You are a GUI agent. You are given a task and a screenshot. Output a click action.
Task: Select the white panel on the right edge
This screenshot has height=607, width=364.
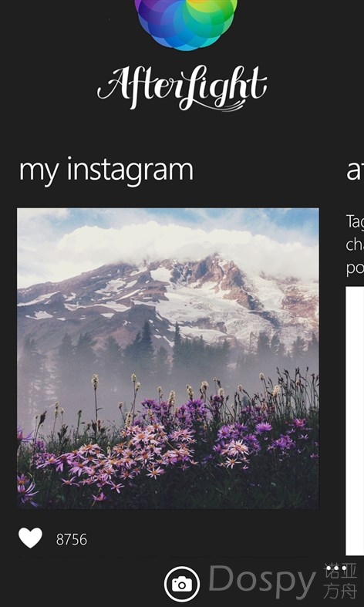coord(355,421)
